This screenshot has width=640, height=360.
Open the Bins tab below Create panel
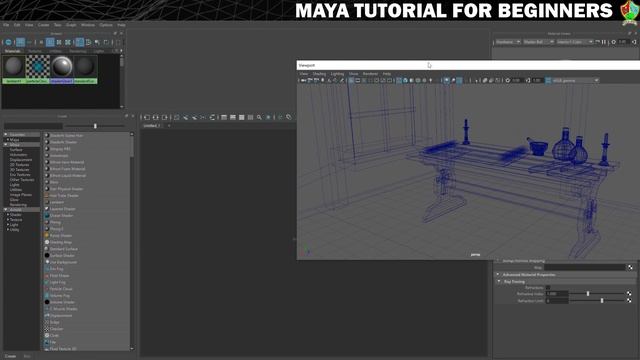click(27, 356)
